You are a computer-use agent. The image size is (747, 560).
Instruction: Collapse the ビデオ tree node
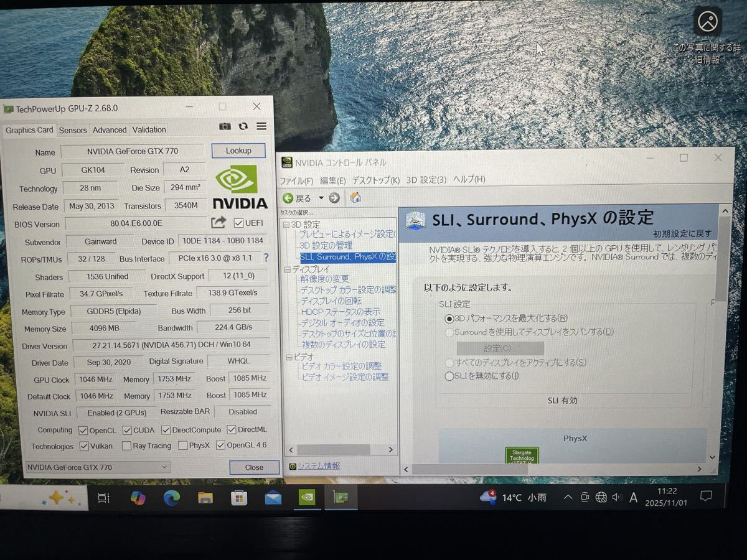point(289,357)
